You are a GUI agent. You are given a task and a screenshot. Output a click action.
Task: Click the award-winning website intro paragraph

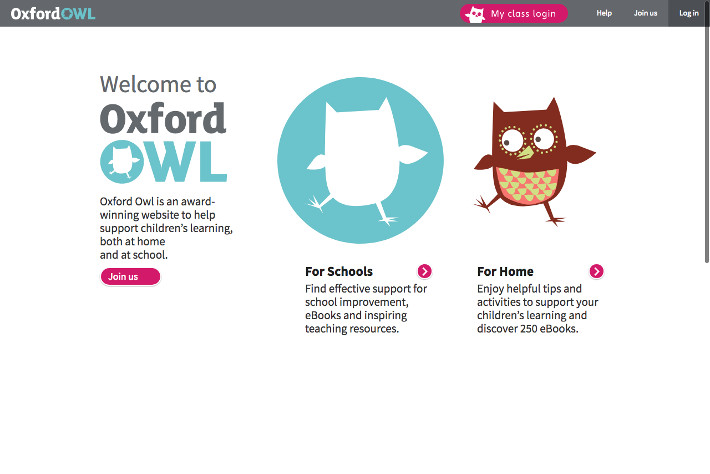pos(166,228)
